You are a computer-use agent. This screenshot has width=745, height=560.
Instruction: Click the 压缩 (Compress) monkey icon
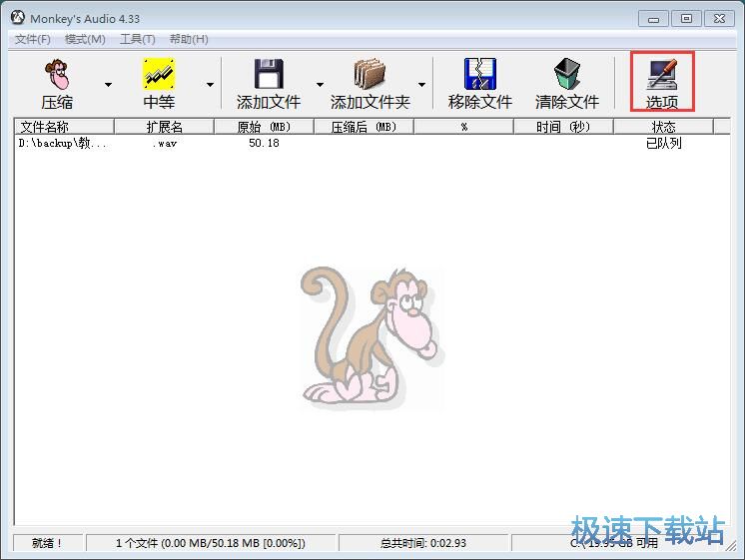tap(57, 75)
